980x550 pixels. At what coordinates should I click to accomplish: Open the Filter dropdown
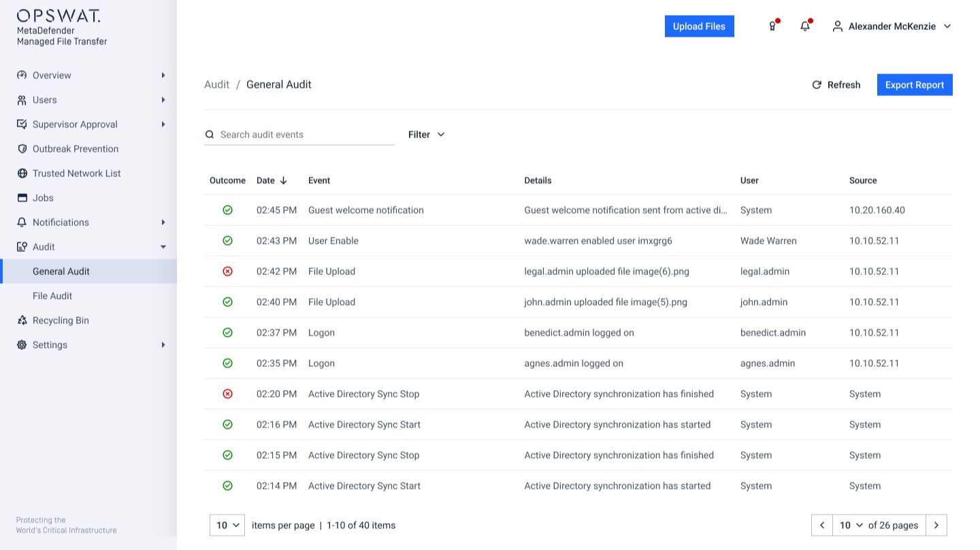point(426,134)
